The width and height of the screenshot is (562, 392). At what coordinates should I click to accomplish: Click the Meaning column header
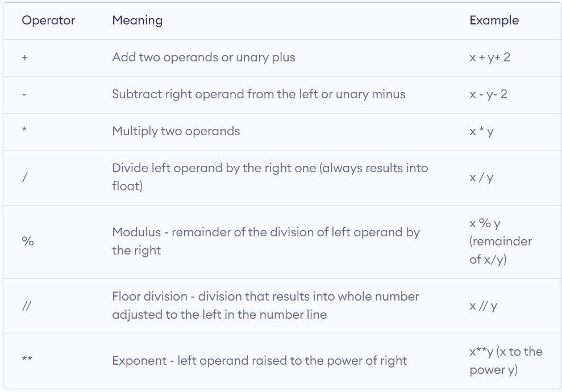tap(138, 21)
